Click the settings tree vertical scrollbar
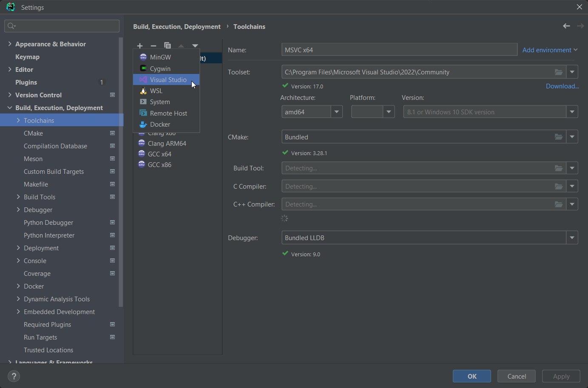Screen dimensions: 588x388 121,172
